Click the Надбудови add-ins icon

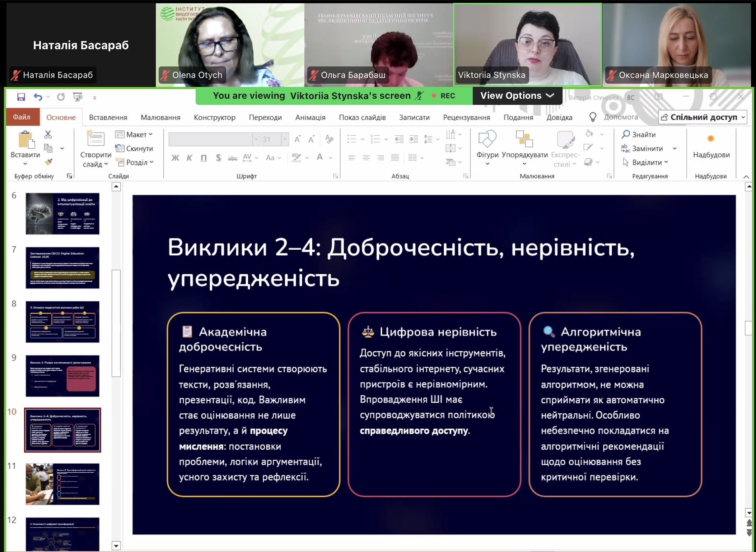(x=711, y=139)
